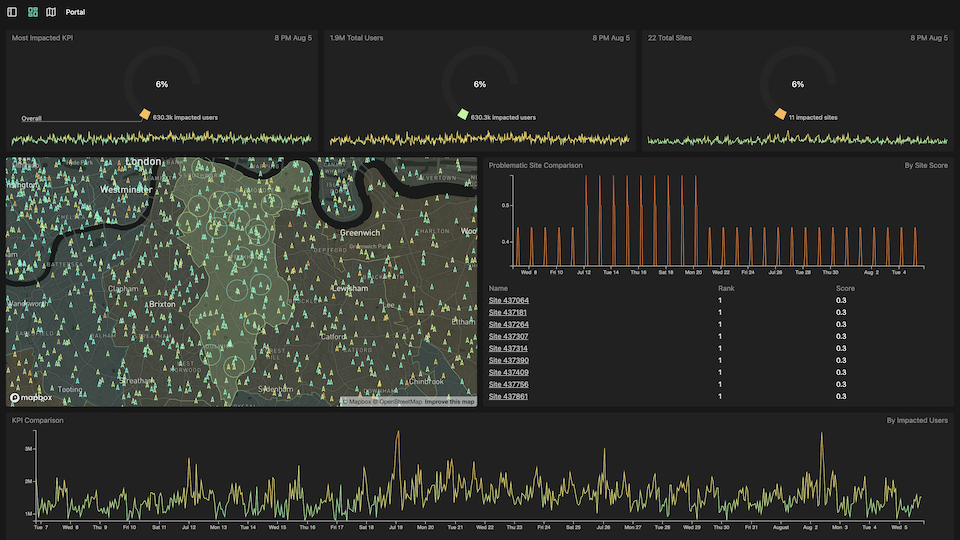
Task: Click the Overall label in KPI card
Action: point(32,119)
